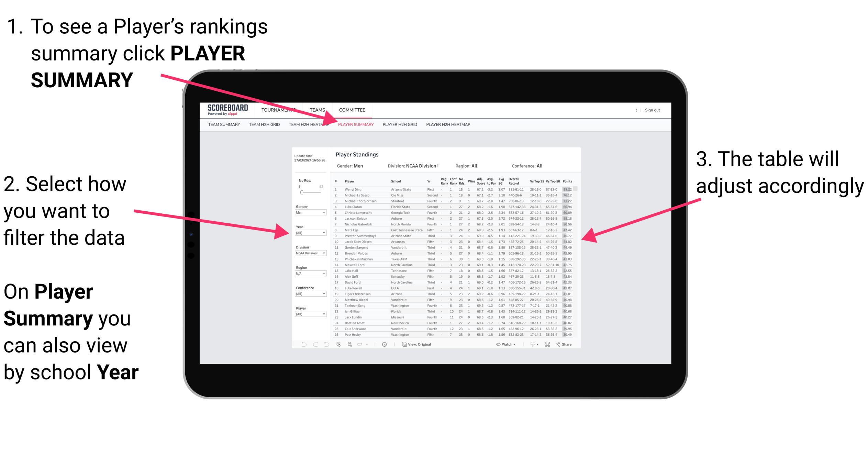The width and height of the screenshot is (868, 467).
Task: Click the download/export icon
Action: pyautogui.click(x=528, y=345)
